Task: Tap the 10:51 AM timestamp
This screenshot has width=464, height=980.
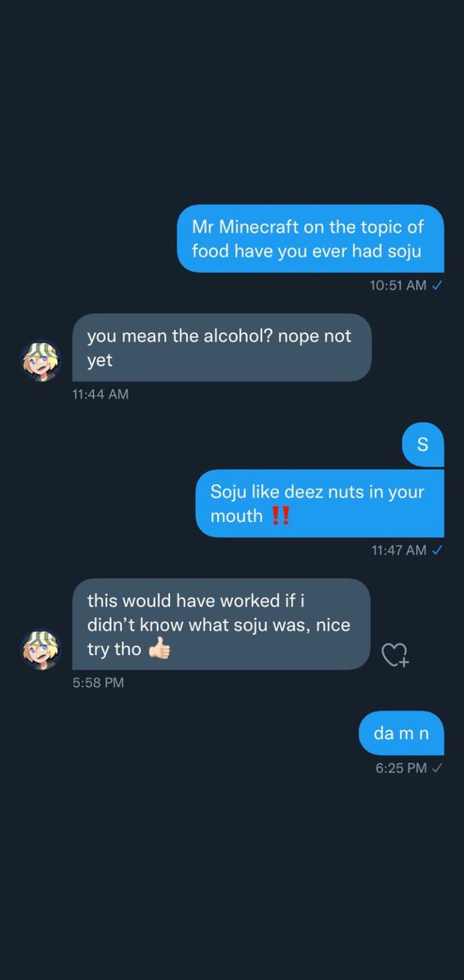Action: (x=397, y=285)
